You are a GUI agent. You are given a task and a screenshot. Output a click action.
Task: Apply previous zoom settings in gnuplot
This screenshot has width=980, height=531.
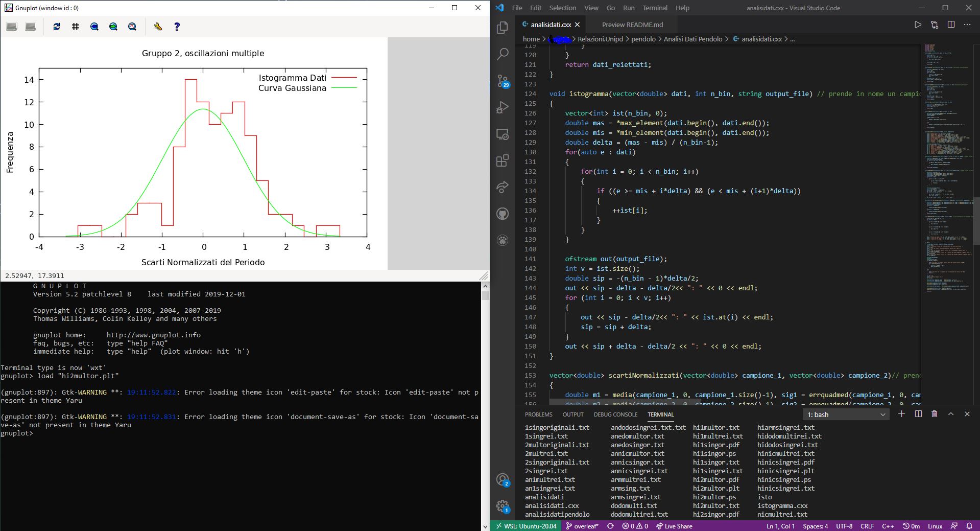click(x=94, y=27)
